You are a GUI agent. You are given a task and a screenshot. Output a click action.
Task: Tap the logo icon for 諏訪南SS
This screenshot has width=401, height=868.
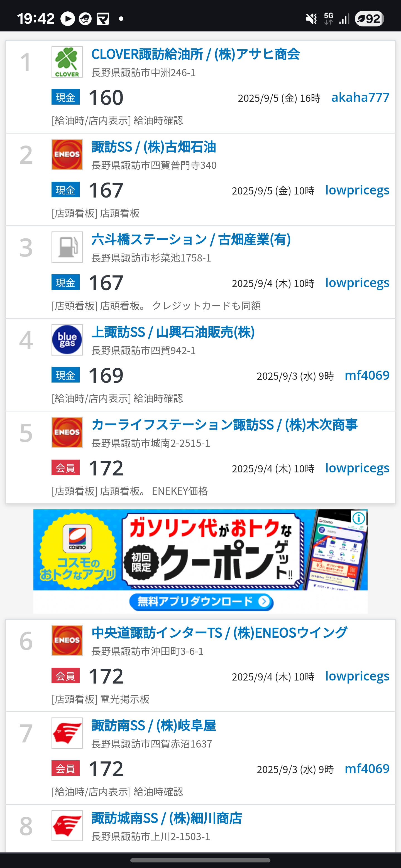click(x=67, y=733)
